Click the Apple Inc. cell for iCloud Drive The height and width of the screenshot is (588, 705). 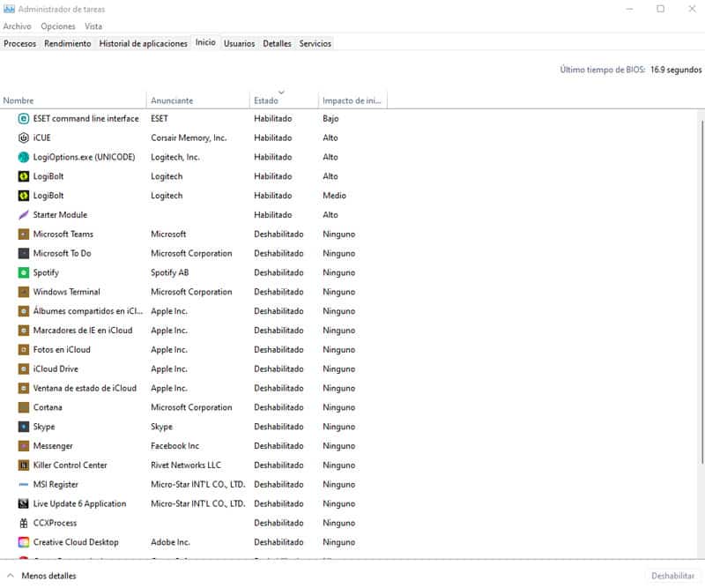(x=169, y=368)
